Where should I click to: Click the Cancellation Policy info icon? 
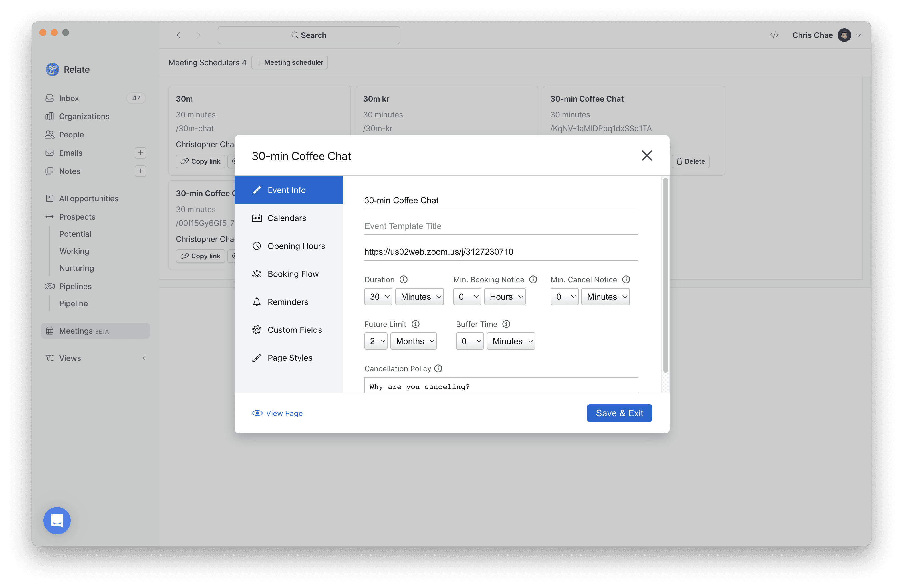pos(438,368)
